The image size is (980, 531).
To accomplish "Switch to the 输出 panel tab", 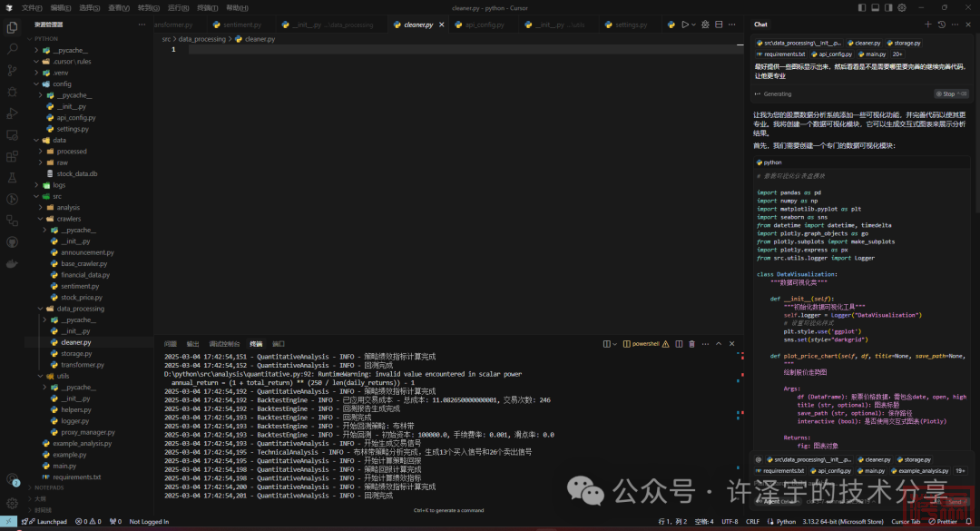I will pos(192,344).
